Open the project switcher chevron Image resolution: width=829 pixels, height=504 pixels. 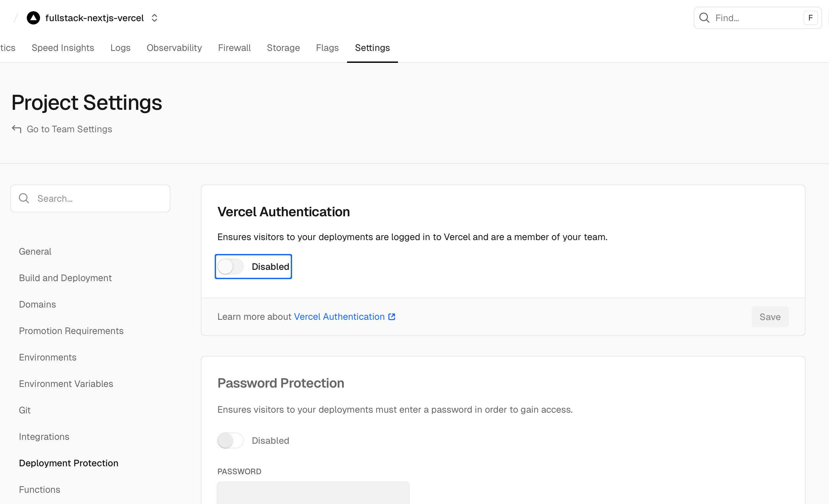click(154, 18)
